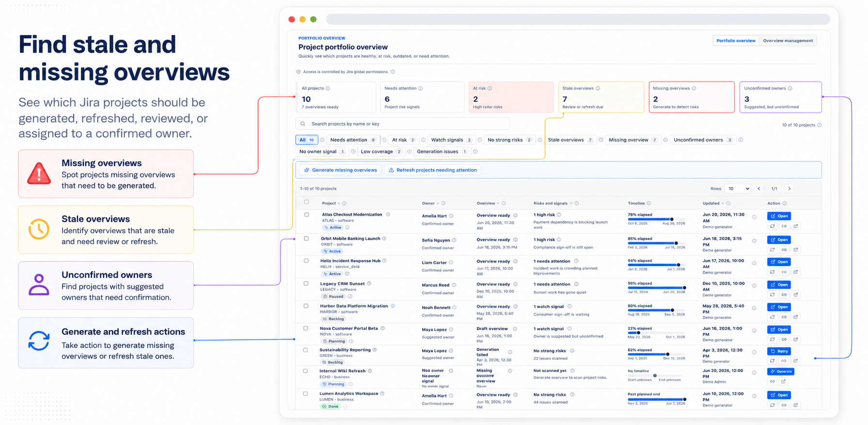Image resolution: width=868 pixels, height=425 pixels.
Task: Click info icon on At risk card
Action: click(x=490, y=88)
